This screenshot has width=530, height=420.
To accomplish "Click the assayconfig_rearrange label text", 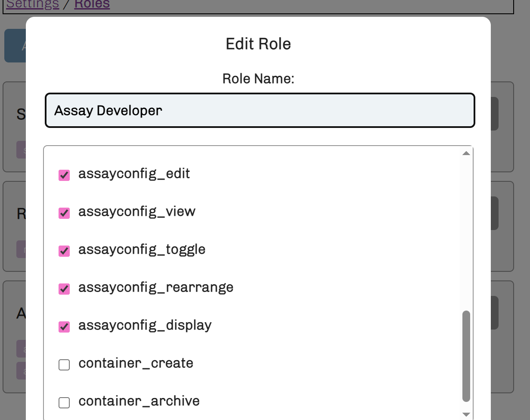I will 155,288.
